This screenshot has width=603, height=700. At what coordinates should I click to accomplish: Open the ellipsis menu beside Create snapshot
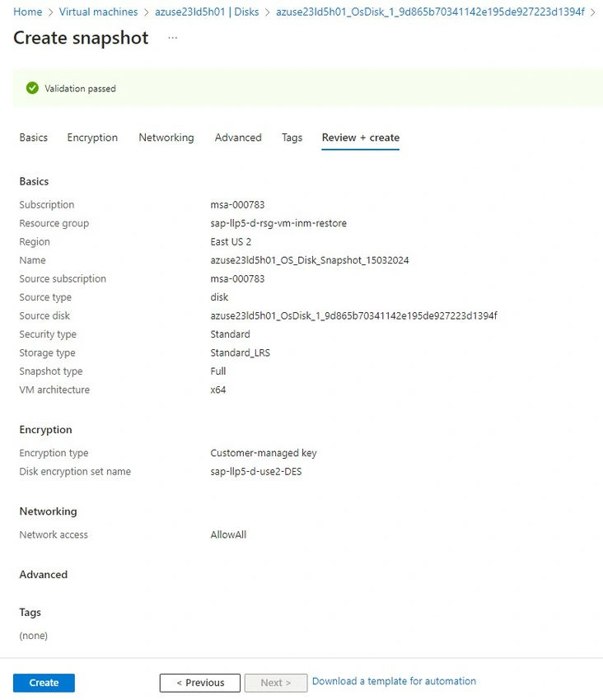[173, 38]
